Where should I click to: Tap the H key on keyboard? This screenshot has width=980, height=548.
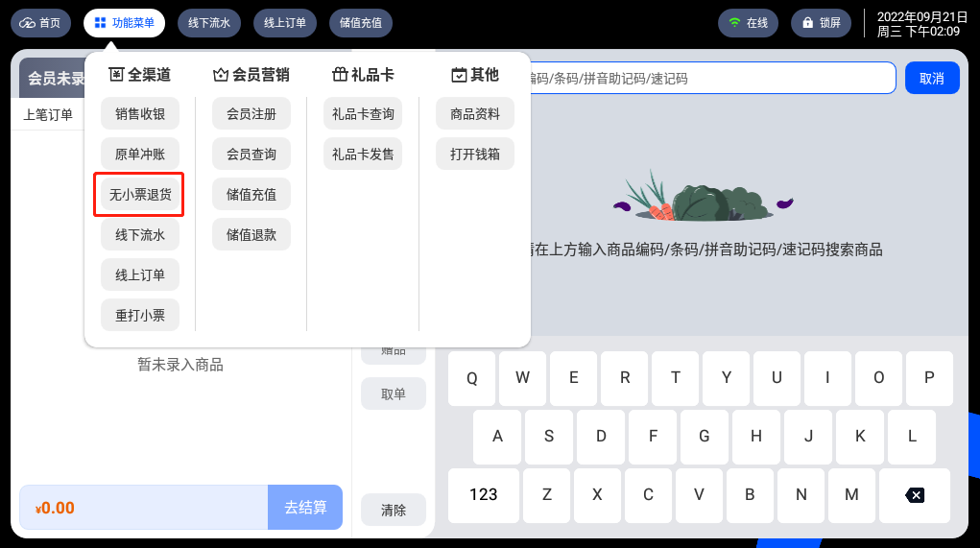pyautogui.click(x=756, y=437)
